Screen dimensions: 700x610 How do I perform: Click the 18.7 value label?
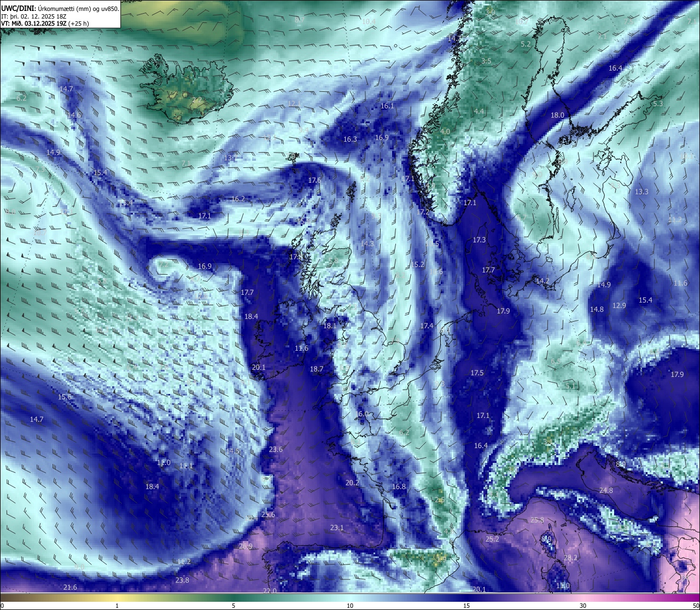(317, 369)
